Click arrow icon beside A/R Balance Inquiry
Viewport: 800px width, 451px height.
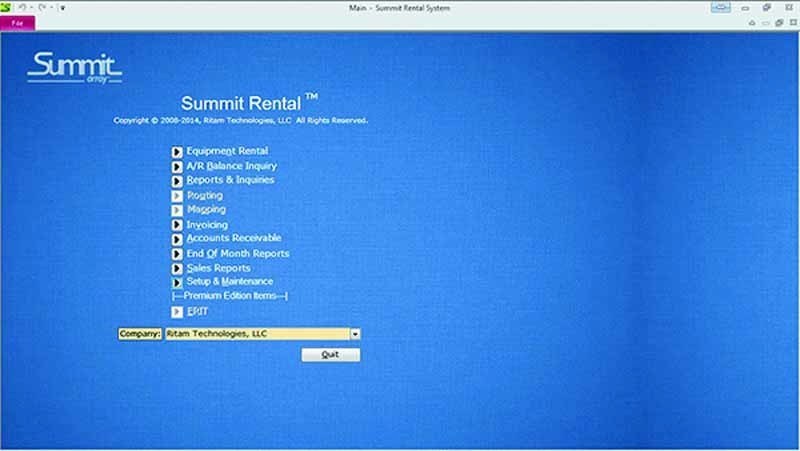pos(177,167)
